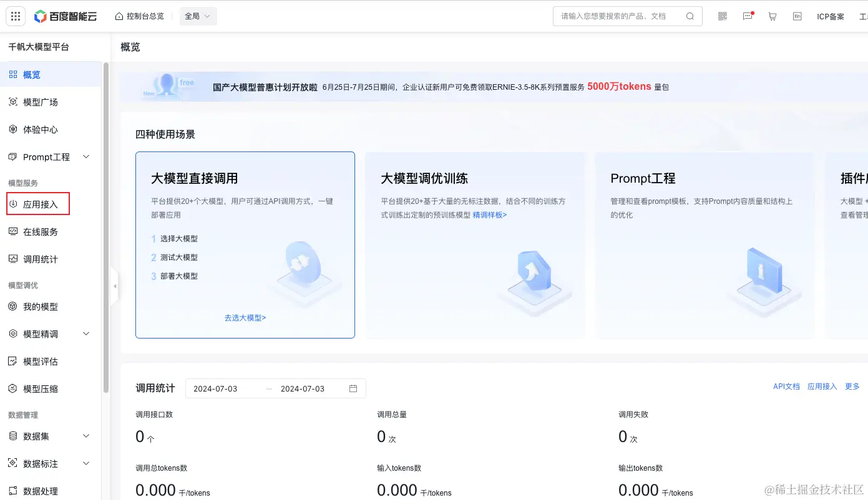Click the 去选大模型> link
The width and height of the screenshot is (868, 500).
pos(245,317)
